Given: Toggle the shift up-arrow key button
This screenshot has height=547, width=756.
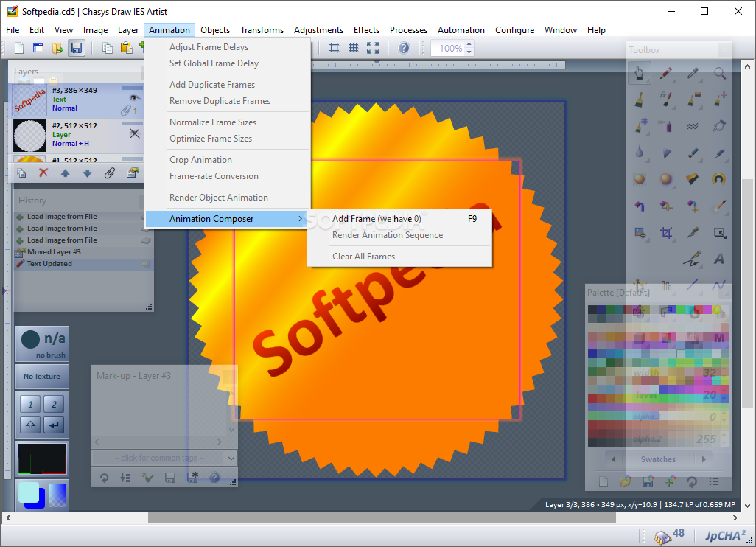Looking at the screenshot, I should (x=30, y=425).
